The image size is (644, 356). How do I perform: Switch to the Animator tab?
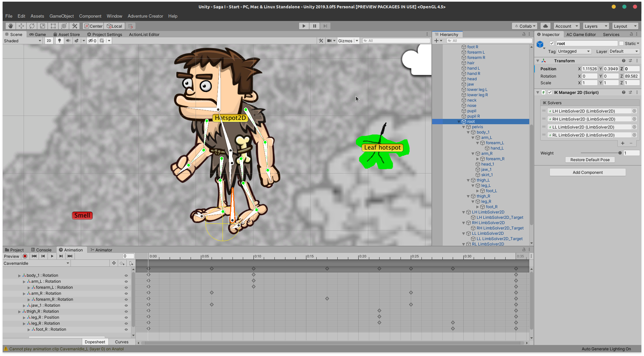[x=101, y=250]
